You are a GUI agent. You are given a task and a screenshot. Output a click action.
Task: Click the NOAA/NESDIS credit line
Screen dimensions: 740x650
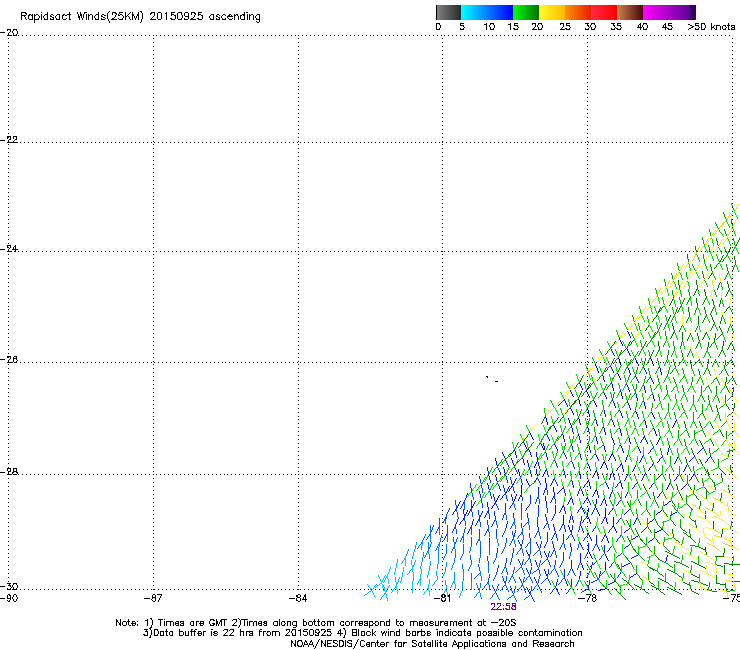click(432, 644)
